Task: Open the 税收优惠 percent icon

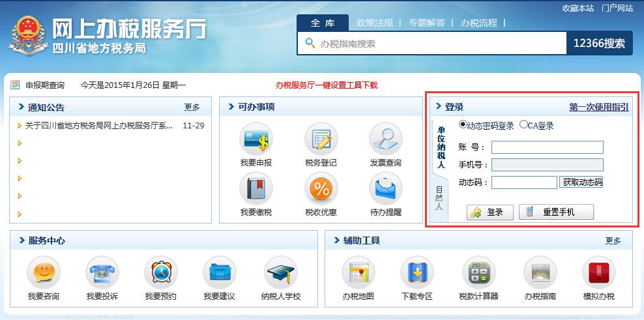Action: point(321,189)
